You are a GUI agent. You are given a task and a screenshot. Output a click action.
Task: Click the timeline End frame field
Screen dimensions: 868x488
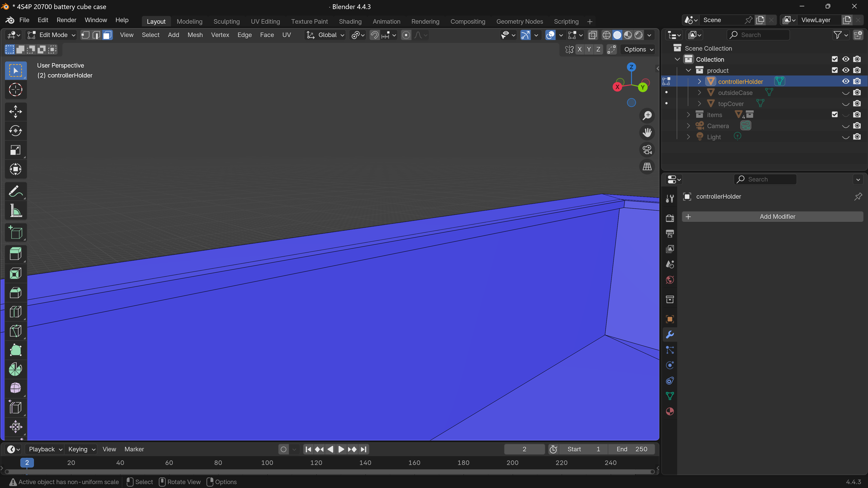(x=631, y=449)
